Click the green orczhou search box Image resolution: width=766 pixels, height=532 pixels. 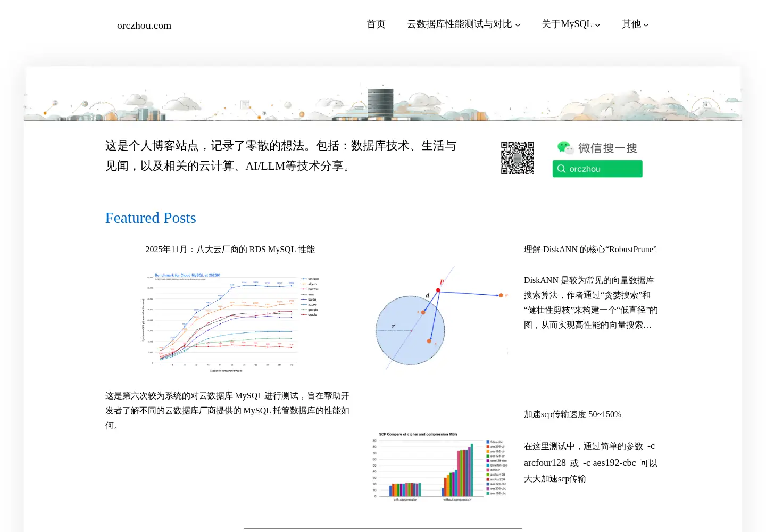597,169
